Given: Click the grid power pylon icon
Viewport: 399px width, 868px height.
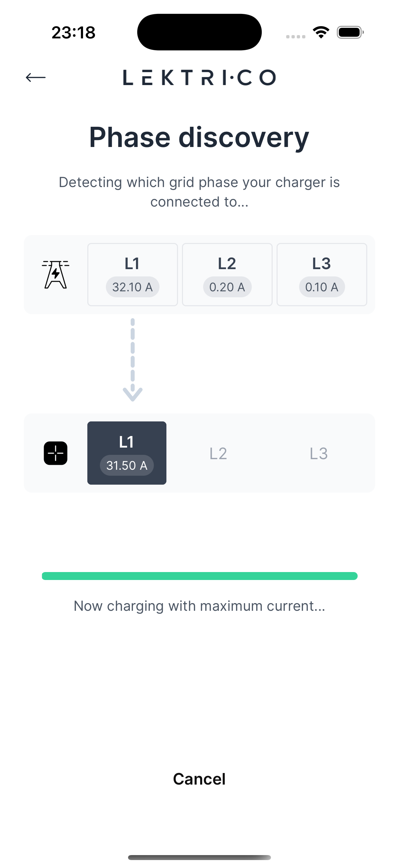Looking at the screenshot, I should click(56, 274).
